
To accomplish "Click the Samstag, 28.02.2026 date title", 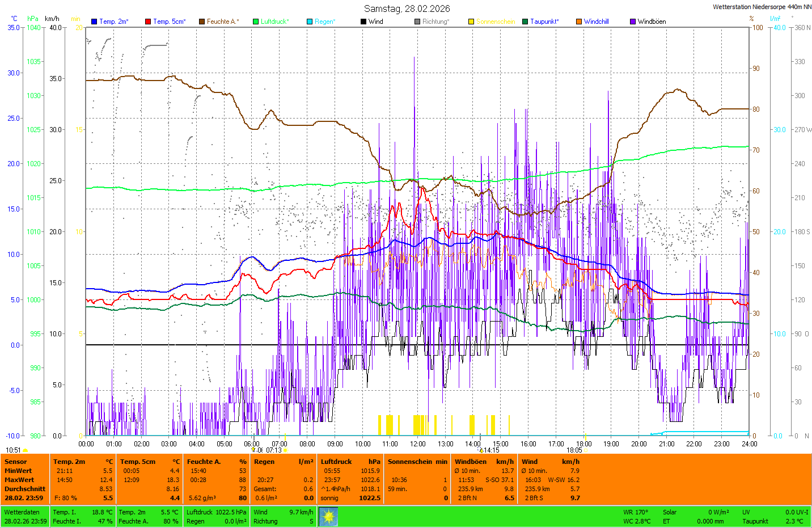I will coord(407,9).
